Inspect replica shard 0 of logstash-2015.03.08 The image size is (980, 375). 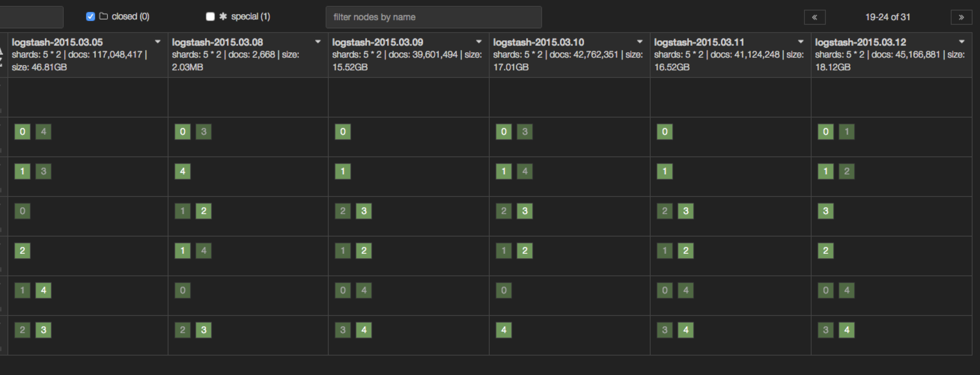pos(183,290)
